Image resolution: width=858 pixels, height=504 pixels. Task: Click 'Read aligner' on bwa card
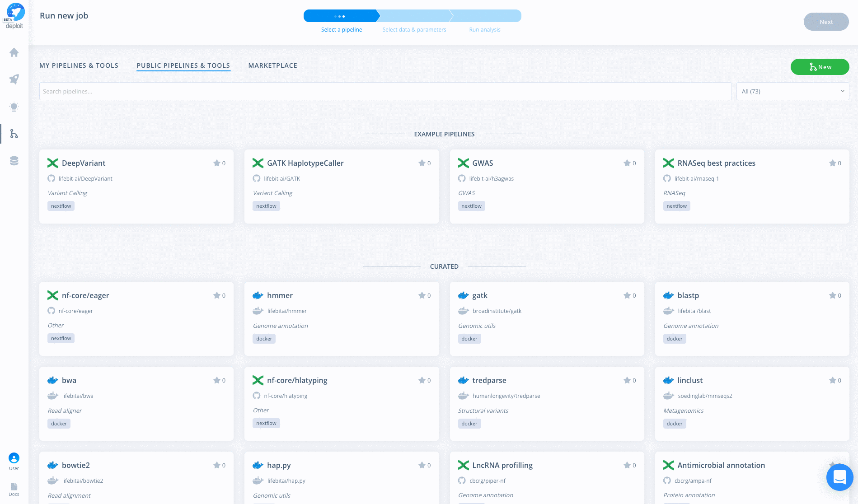pos(65,411)
